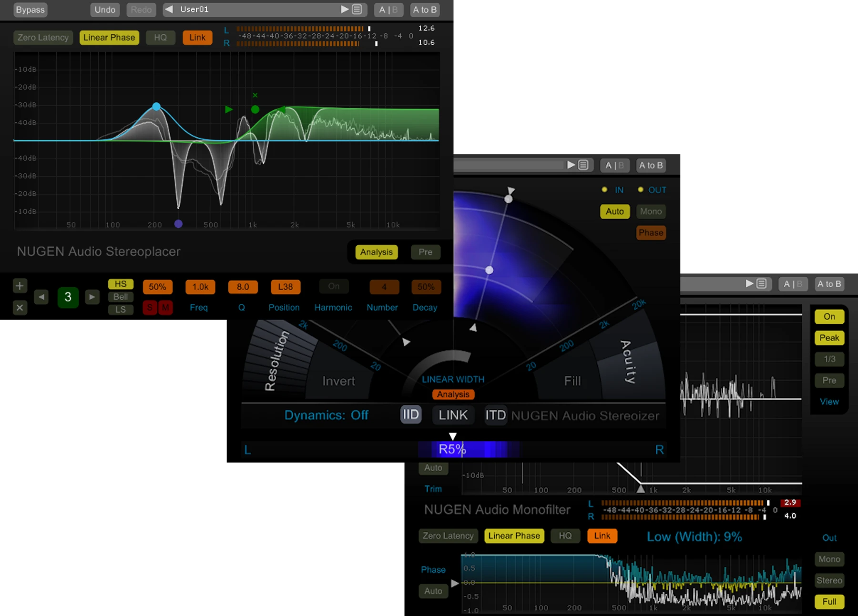Click Analysis under LINEAR WIDTH
This screenshot has height=616, width=858.
click(453, 394)
